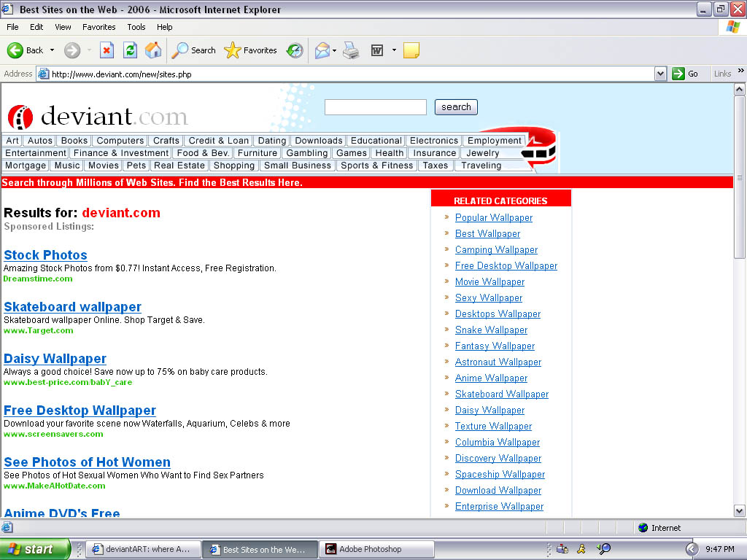This screenshot has width=747, height=560.
Task: Click the page search button
Action: point(456,107)
